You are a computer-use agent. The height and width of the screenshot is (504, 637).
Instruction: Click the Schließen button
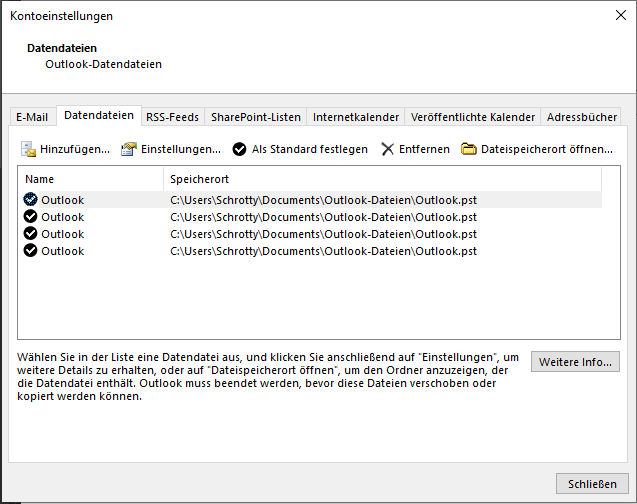[592, 484]
